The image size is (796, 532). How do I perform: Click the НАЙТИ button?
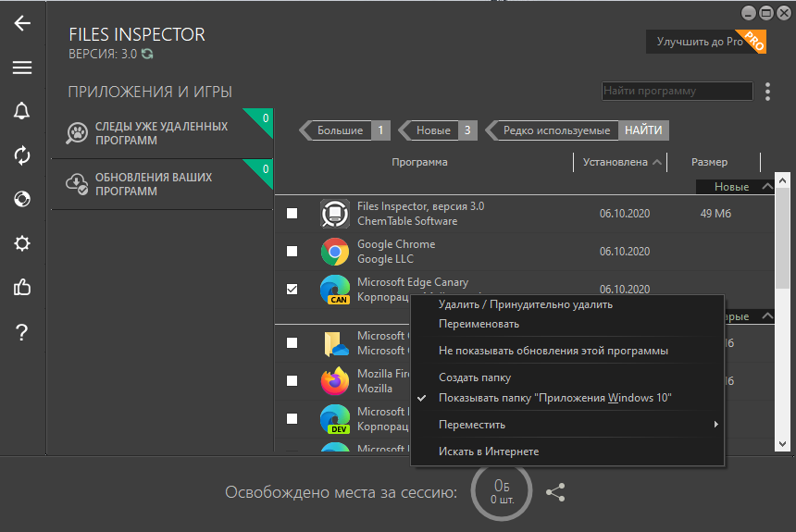coord(643,130)
